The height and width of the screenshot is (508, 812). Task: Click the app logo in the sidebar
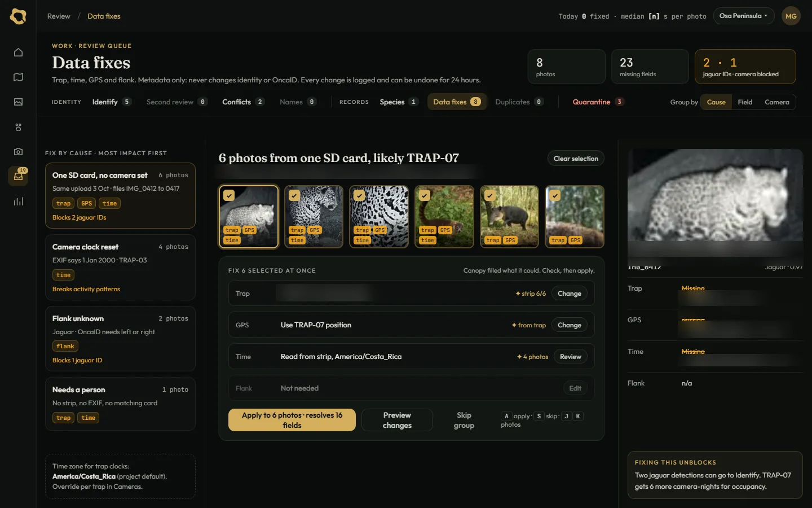pos(18,16)
